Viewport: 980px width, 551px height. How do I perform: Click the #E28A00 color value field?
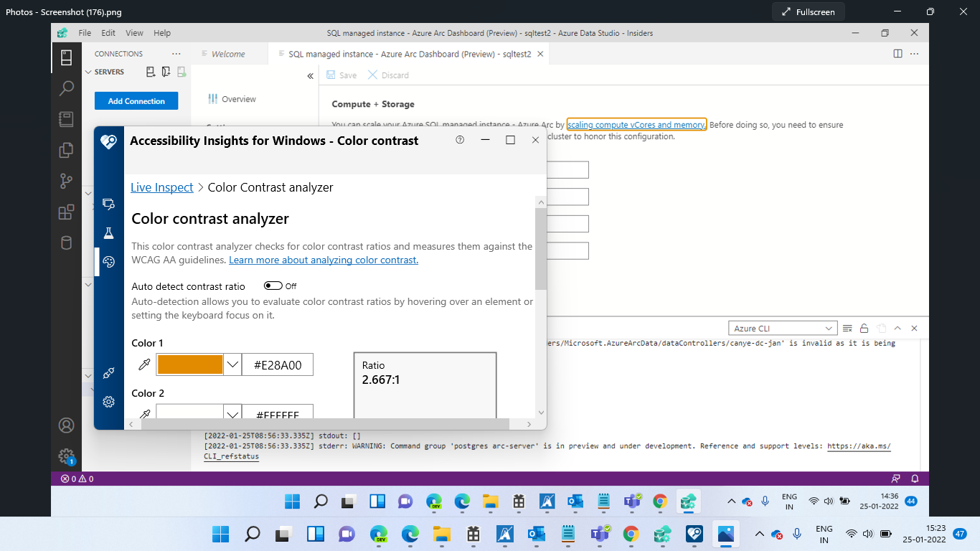278,364
